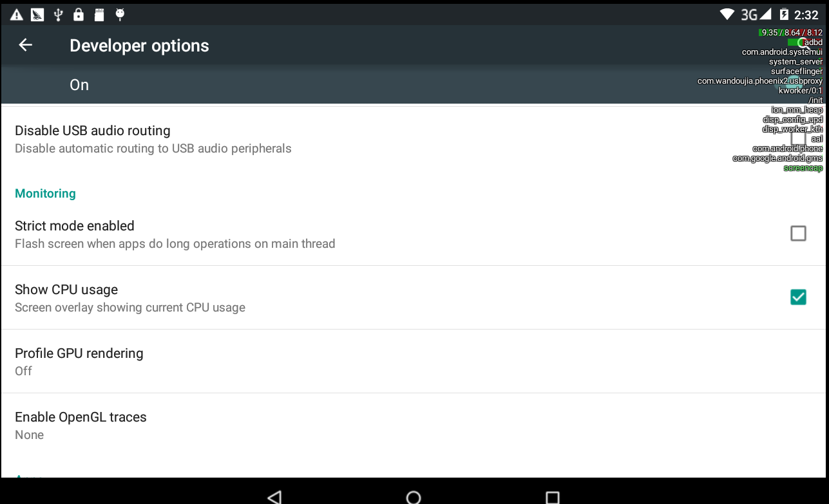Tap the battery charging icon
Image resolution: width=829 pixels, height=504 pixels.
coord(784,14)
